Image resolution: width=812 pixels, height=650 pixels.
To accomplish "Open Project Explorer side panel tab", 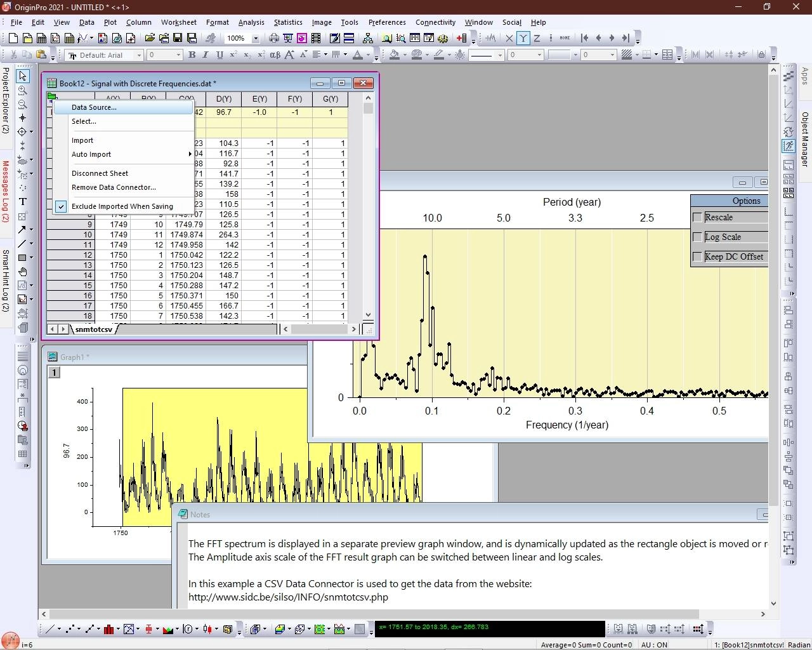I will click(6, 100).
